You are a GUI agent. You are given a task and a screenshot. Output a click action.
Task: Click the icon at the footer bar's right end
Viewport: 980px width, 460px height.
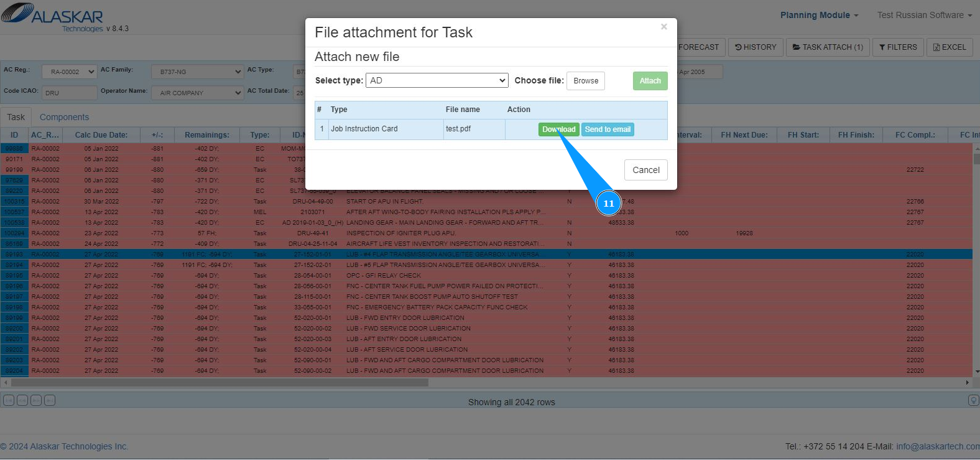[973, 400]
